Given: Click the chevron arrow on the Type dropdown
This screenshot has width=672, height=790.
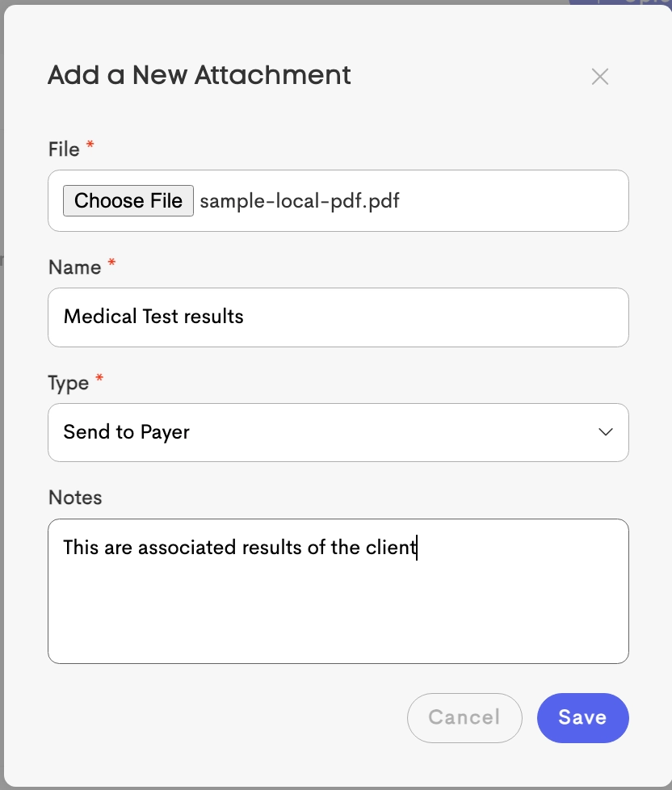Looking at the screenshot, I should 606,432.
